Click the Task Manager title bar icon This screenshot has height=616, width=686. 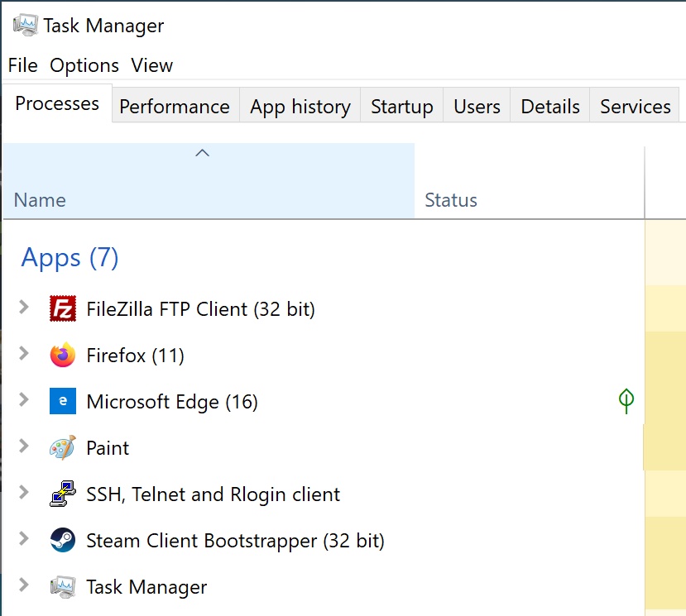click(26, 26)
